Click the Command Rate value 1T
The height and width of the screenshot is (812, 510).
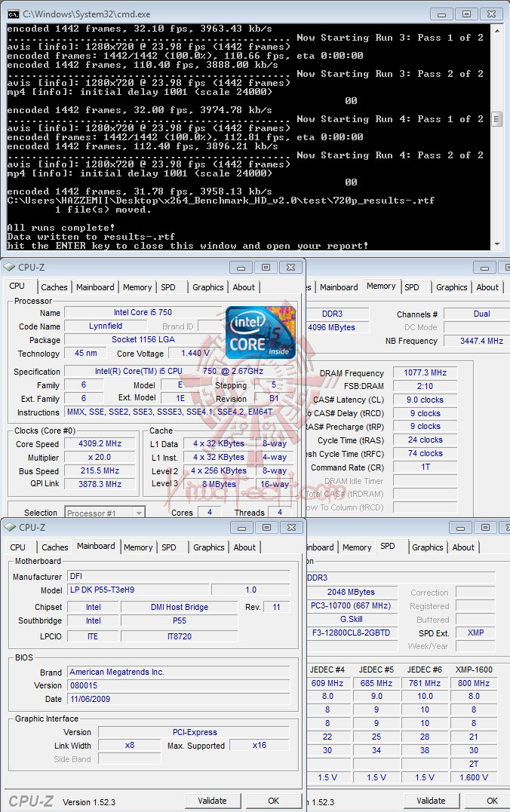coord(425,467)
